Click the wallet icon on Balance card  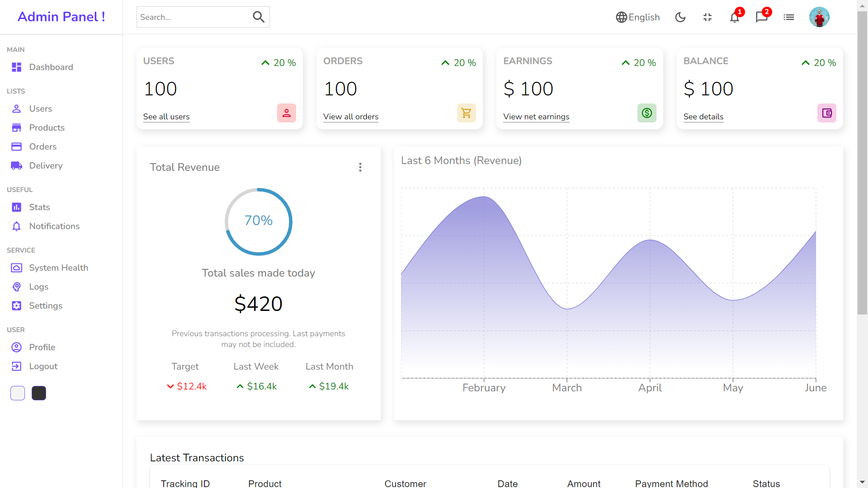click(827, 113)
